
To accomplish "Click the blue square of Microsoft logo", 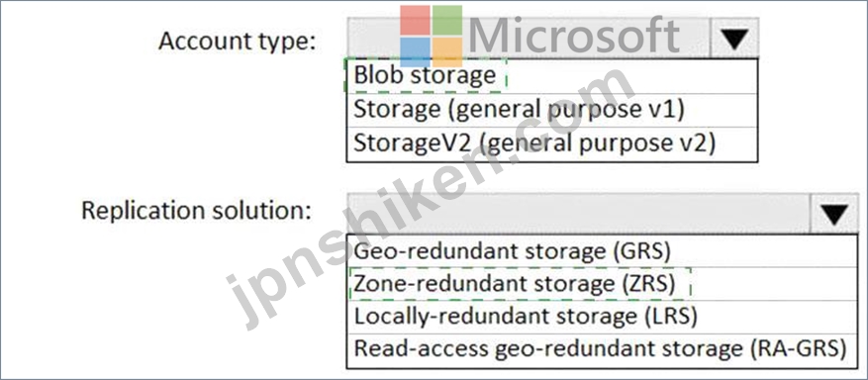I will tap(415, 52).
